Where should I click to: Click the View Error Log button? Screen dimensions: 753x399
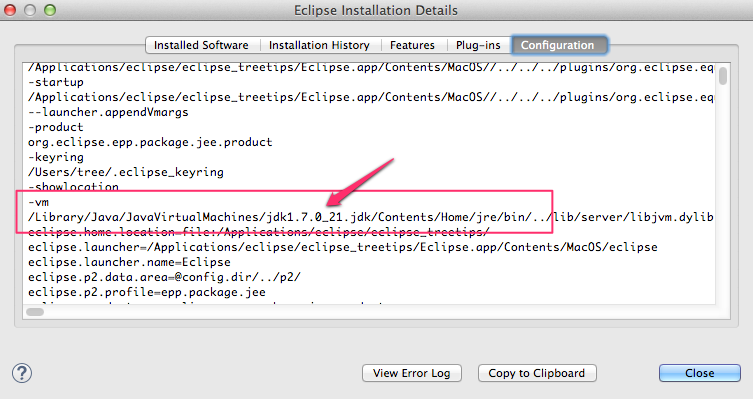(412, 373)
